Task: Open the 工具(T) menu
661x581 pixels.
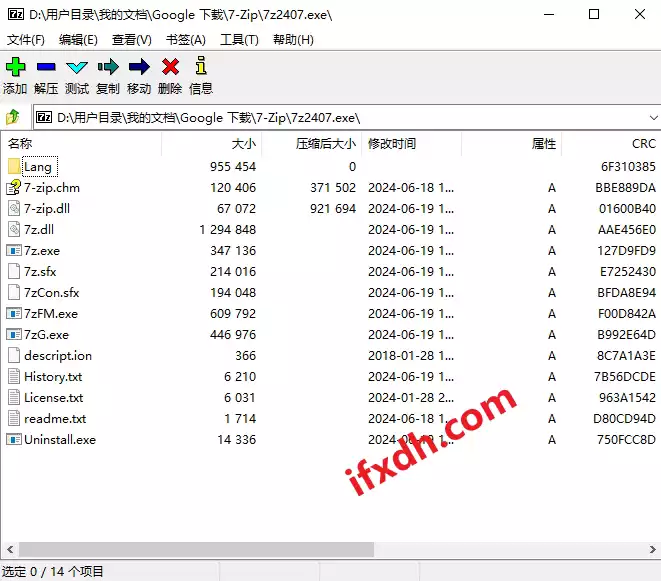Action: coord(239,40)
